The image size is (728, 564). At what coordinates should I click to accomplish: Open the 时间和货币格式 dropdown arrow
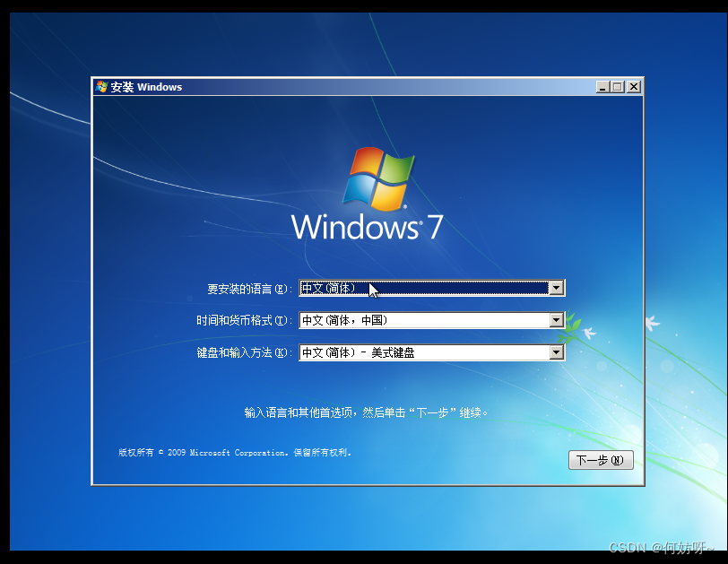coord(556,320)
